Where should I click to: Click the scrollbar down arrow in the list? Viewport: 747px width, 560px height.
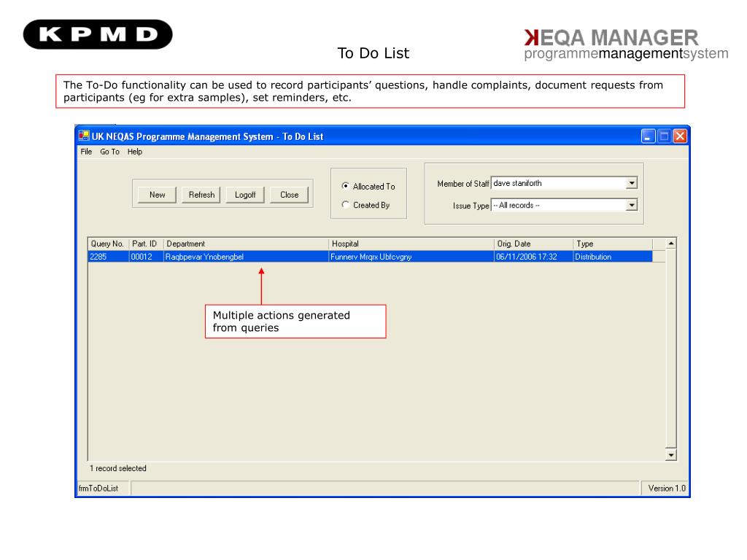(x=671, y=455)
